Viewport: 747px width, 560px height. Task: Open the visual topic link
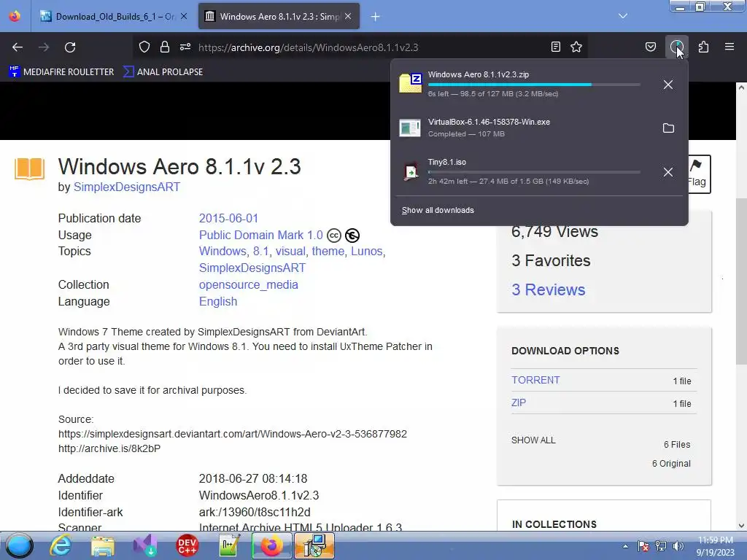coord(290,251)
